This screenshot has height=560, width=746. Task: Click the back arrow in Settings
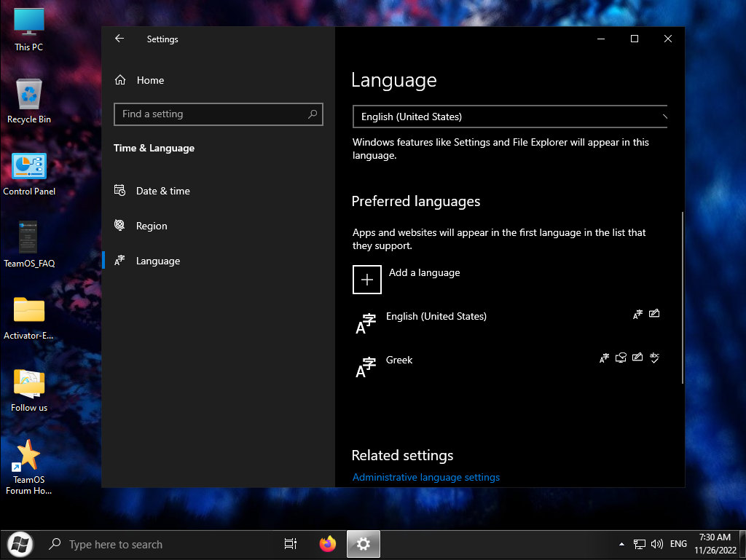tap(119, 39)
